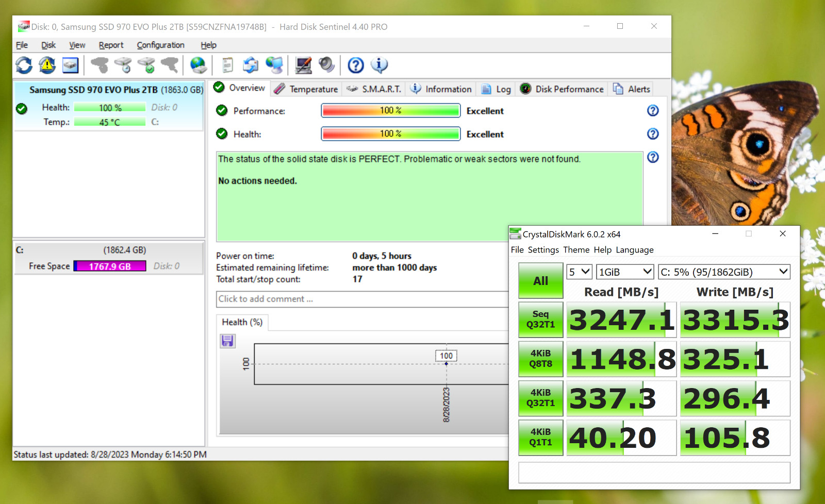Click the help icon beside the status text box
Viewport: 825px width, 504px height.
(653, 157)
